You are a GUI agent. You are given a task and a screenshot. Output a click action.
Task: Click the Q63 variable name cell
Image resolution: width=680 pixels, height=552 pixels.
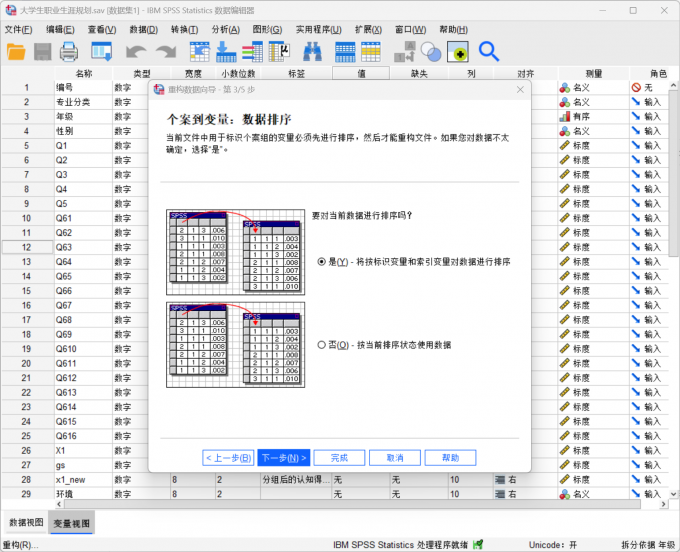[x=83, y=247]
